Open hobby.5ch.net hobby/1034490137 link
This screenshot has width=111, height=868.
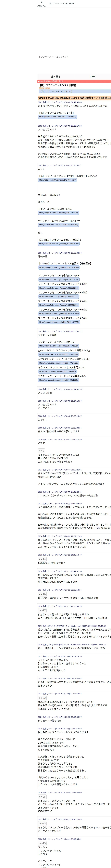(59, 297)
